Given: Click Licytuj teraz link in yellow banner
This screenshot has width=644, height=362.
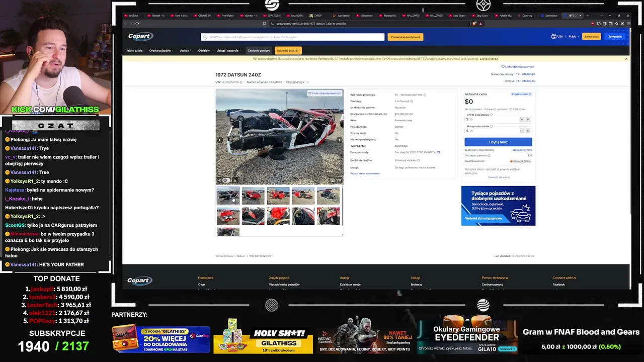Looking at the screenshot, I should tap(489, 59).
